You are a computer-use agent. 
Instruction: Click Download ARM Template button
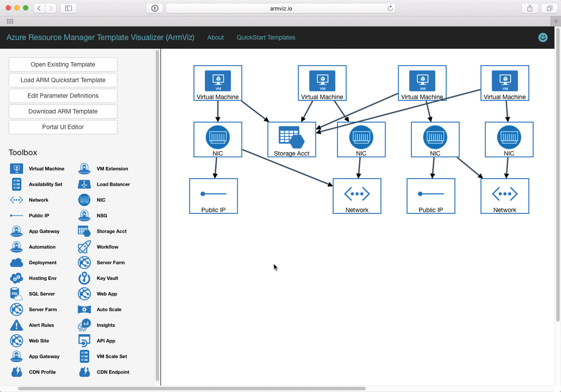point(63,111)
